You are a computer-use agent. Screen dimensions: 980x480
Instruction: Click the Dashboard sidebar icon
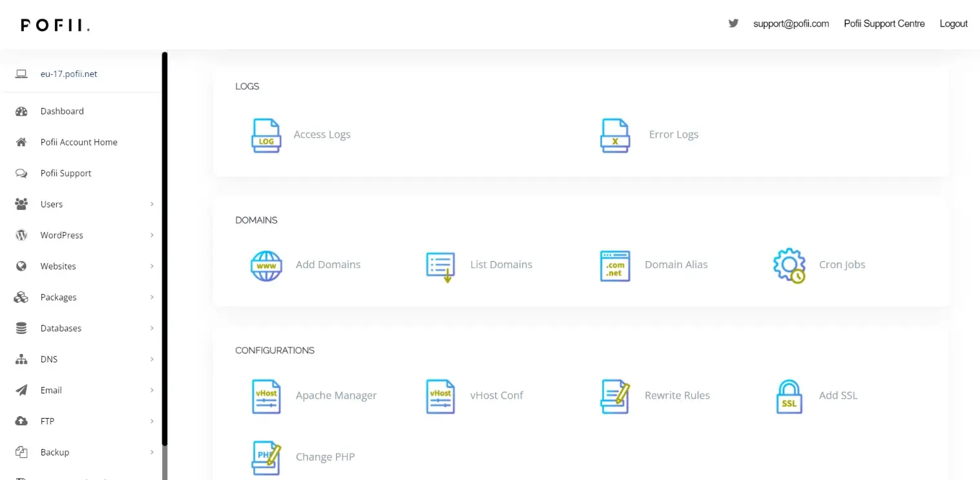click(x=21, y=111)
